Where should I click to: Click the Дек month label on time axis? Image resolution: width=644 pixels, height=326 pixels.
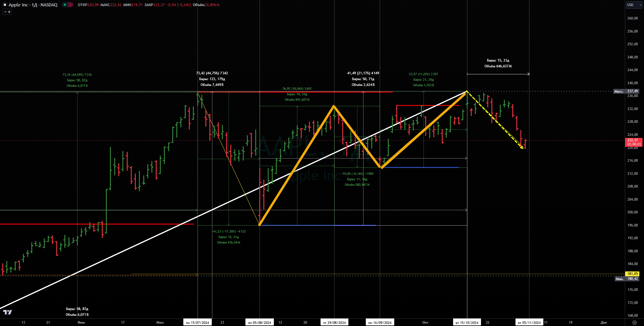[604, 323]
